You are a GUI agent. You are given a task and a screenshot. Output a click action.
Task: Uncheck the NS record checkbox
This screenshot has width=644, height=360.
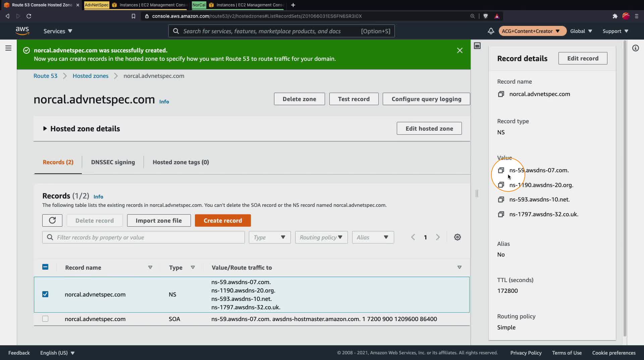[x=45, y=294]
